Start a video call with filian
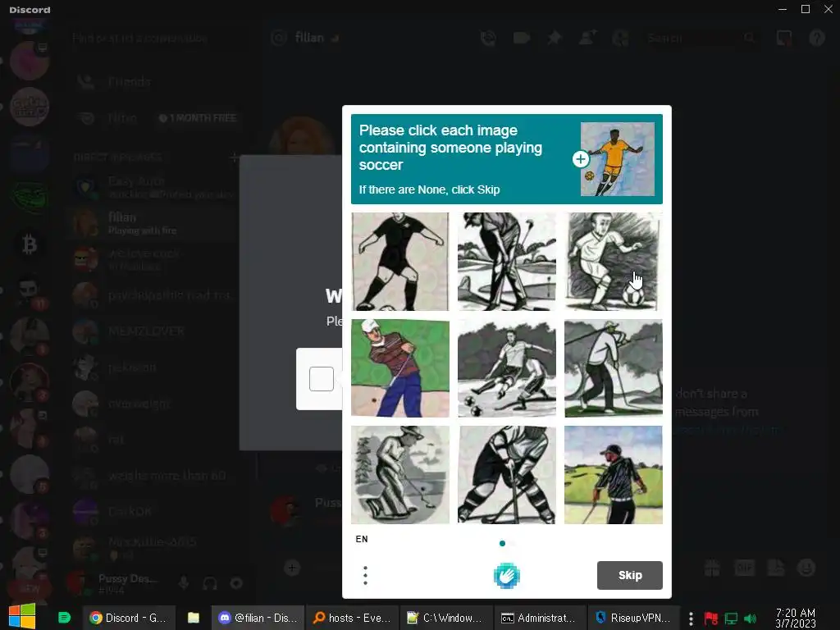This screenshot has height=630, width=840. click(x=521, y=38)
